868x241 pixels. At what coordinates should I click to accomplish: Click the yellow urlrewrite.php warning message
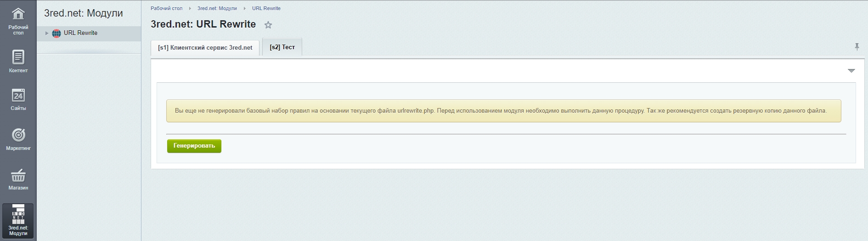tap(503, 111)
